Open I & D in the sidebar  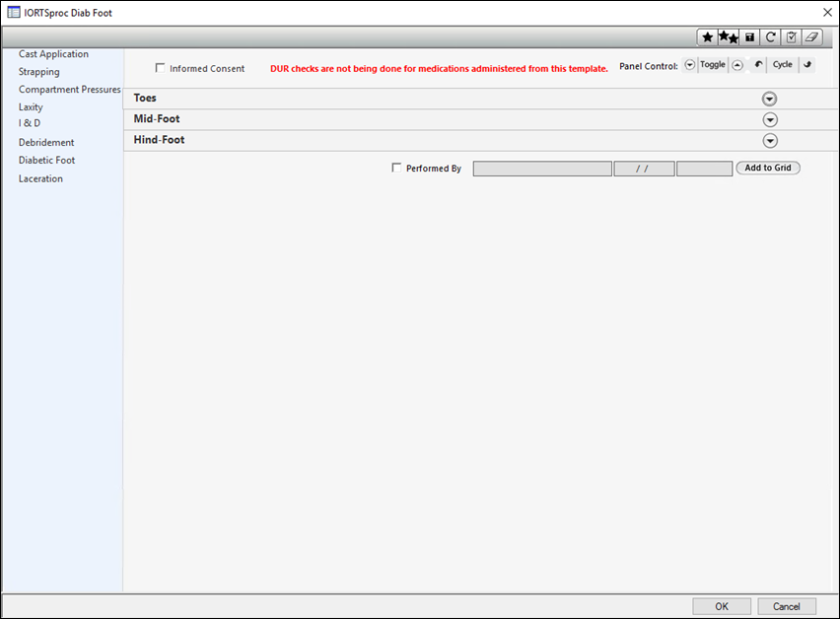tap(30, 123)
